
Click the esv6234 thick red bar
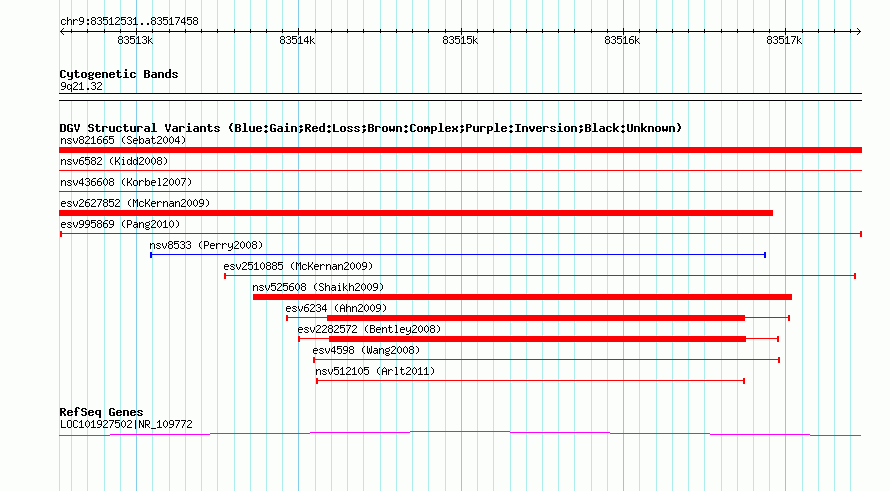click(536, 318)
